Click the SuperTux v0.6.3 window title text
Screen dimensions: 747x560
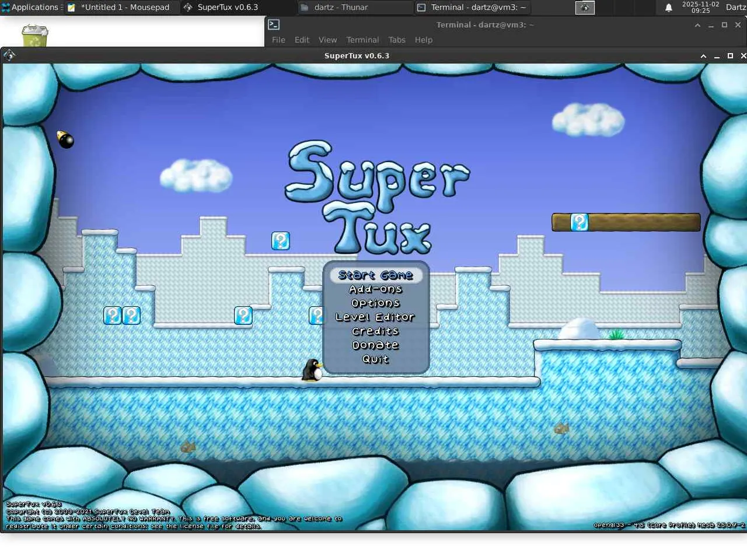click(357, 55)
